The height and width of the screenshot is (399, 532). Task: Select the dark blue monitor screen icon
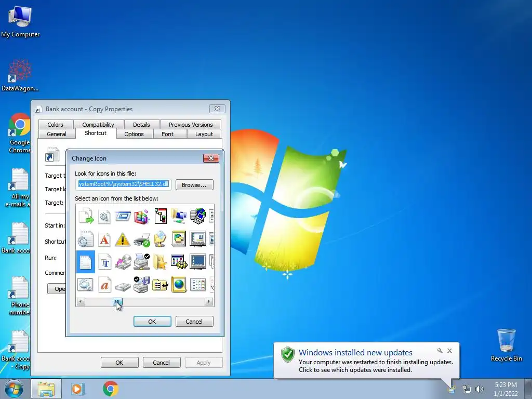coord(198,262)
